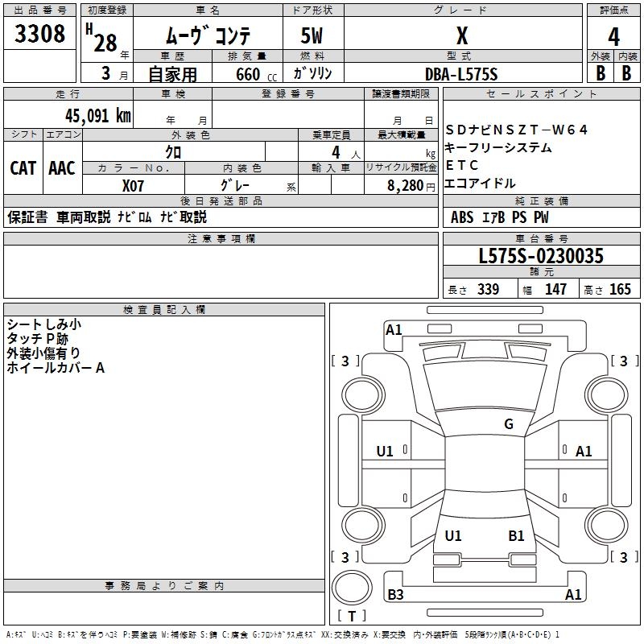Select the spare tire circle above [T]

click(x=352, y=588)
